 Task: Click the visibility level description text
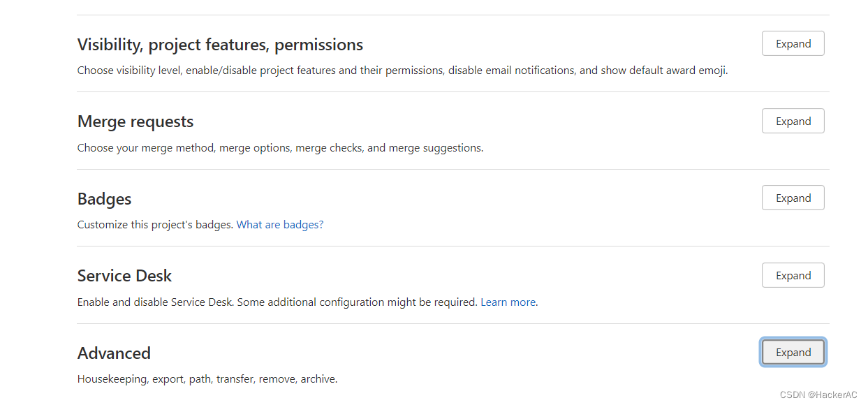402,71
